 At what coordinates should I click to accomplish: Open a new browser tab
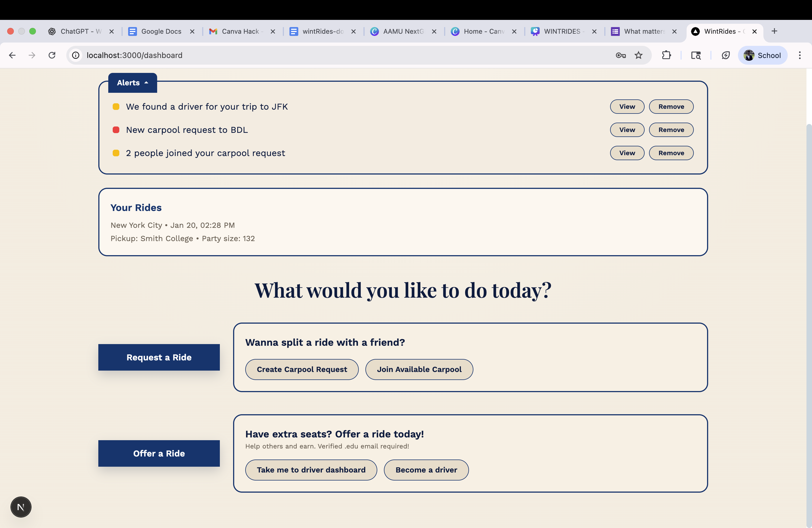click(x=774, y=31)
